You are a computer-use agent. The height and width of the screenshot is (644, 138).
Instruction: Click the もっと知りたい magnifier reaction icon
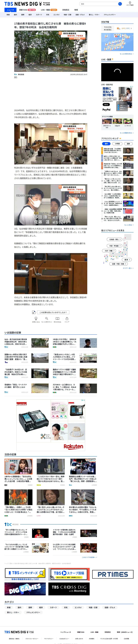(x=47, y=318)
